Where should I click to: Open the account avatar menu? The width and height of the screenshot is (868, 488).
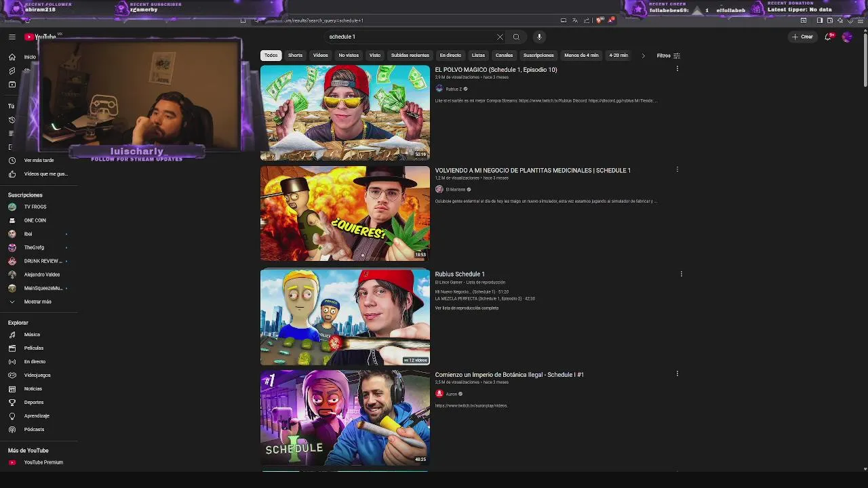coord(847,37)
